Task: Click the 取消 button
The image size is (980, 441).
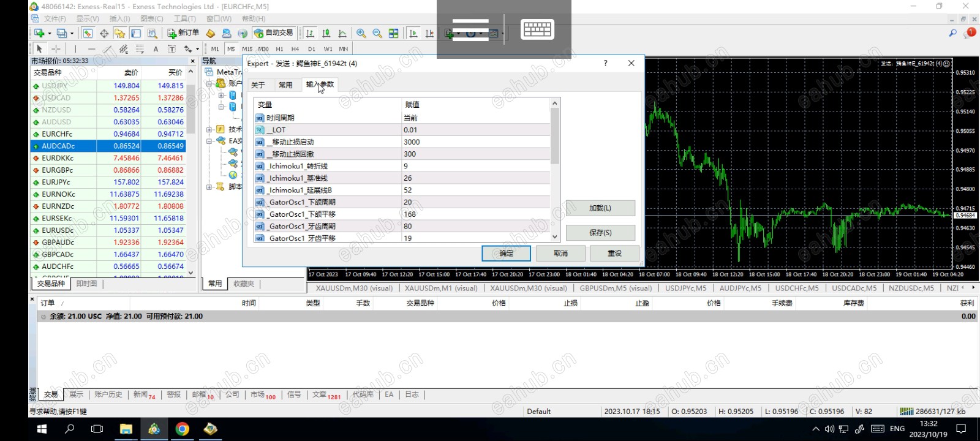Action: 560,254
